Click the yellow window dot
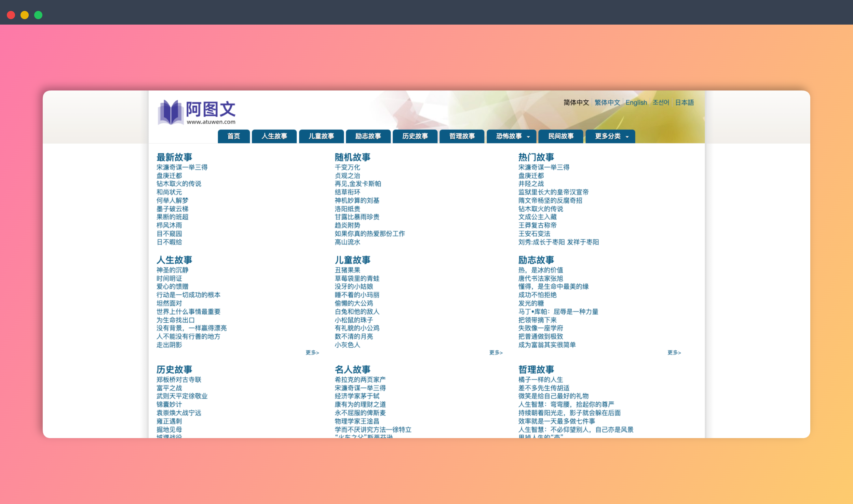Image resolution: width=853 pixels, height=504 pixels. click(x=25, y=15)
